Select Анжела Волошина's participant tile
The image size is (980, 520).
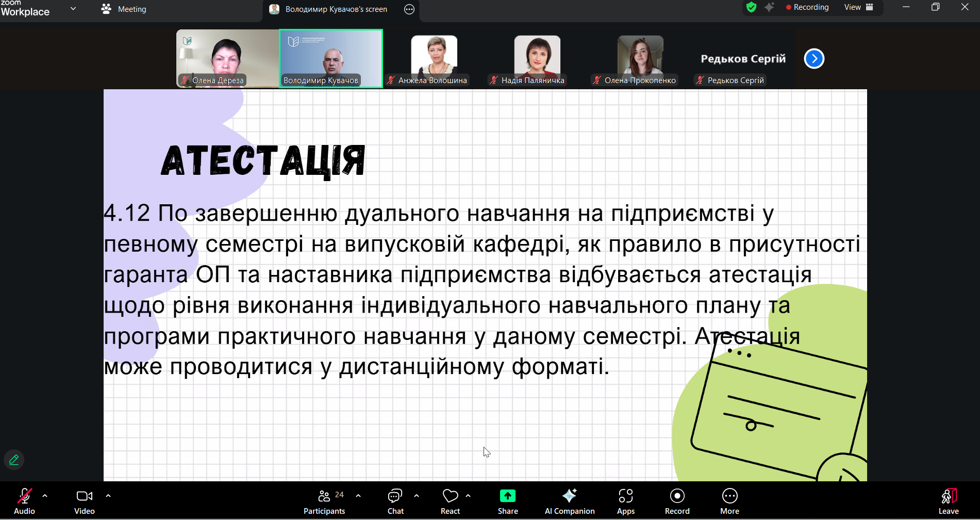tap(434, 58)
